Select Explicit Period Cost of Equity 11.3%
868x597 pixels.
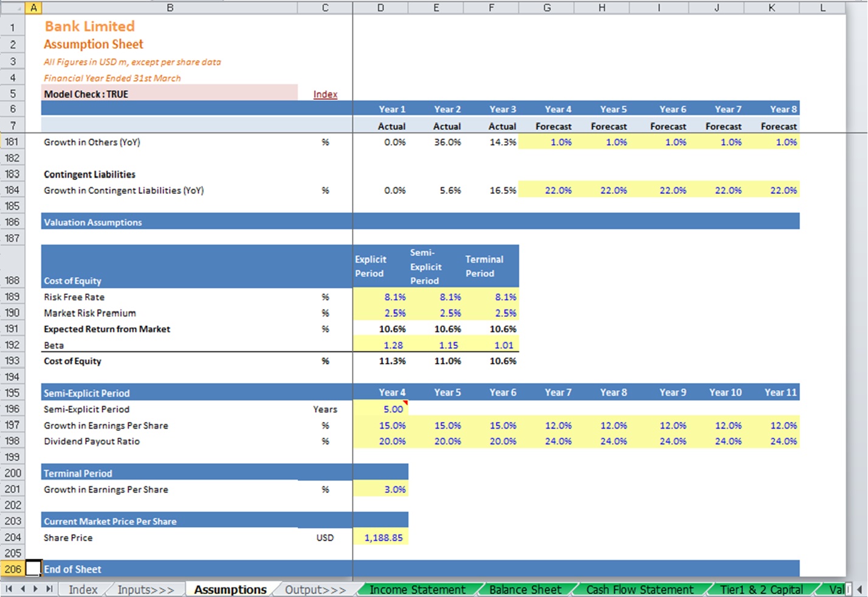[381, 361]
